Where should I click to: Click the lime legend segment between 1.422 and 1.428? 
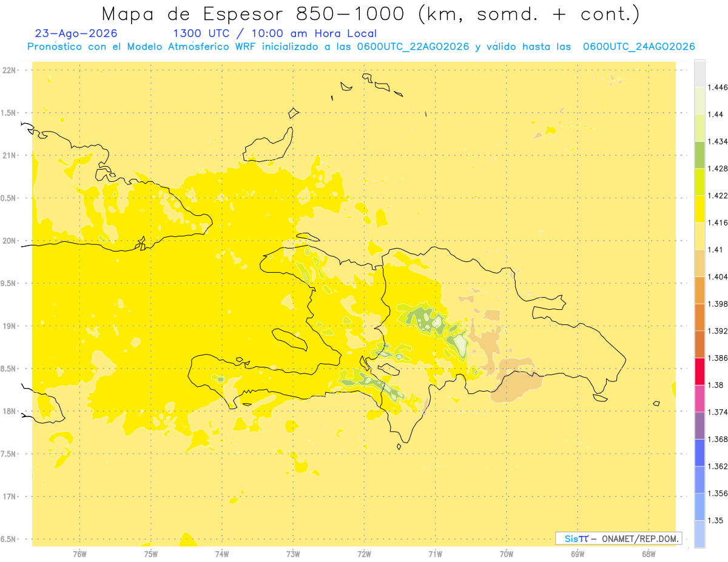pyautogui.click(x=699, y=182)
